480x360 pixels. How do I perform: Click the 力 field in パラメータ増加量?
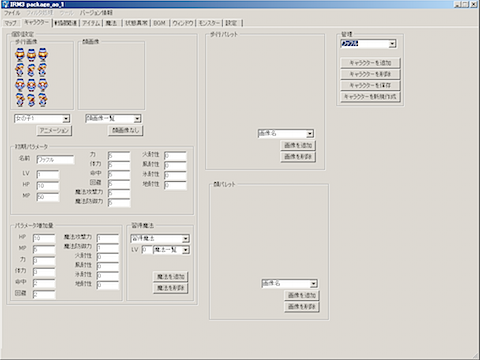[44, 261]
